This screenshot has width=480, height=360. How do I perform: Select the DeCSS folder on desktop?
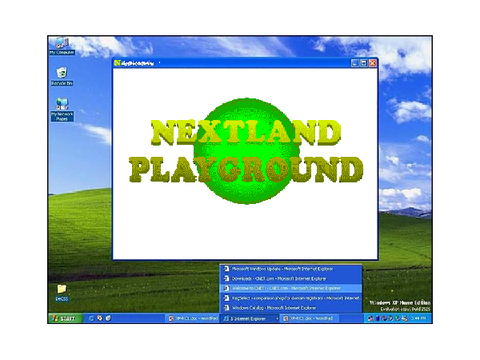62,293
